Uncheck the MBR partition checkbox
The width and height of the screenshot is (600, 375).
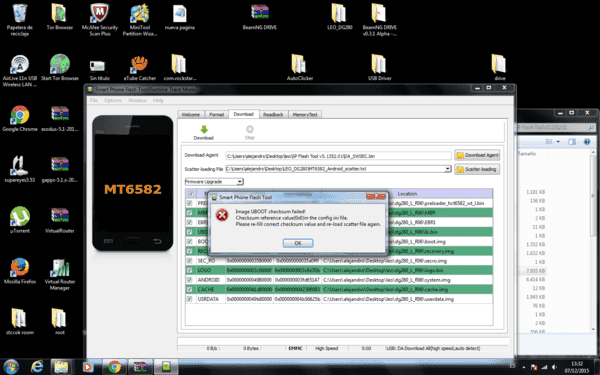tap(189, 213)
